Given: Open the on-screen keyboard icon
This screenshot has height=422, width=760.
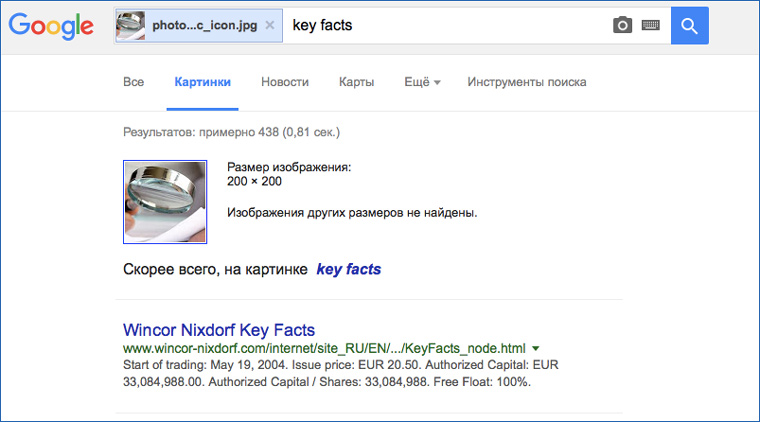Looking at the screenshot, I should [x=650, y=25].
